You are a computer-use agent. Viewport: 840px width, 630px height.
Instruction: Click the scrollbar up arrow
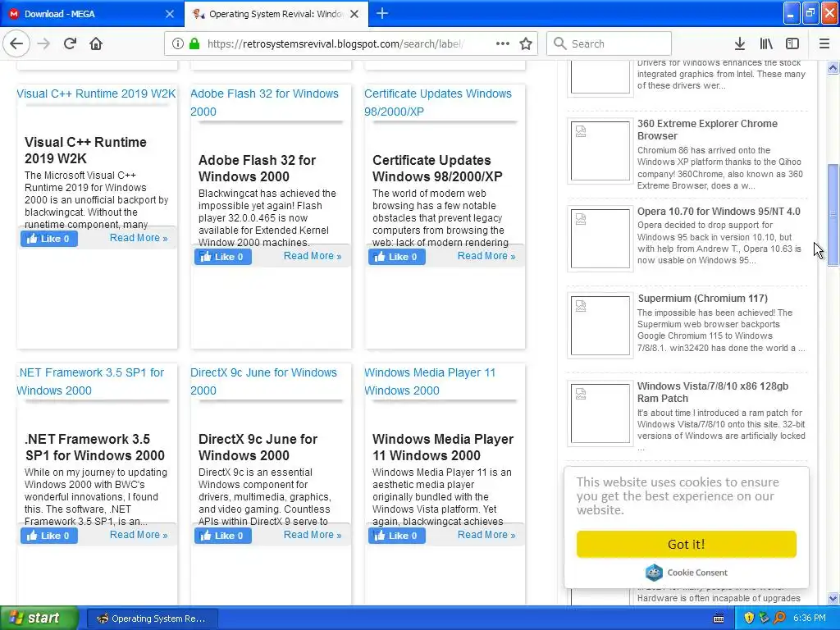pyautogui.click(x=833, y=67)
